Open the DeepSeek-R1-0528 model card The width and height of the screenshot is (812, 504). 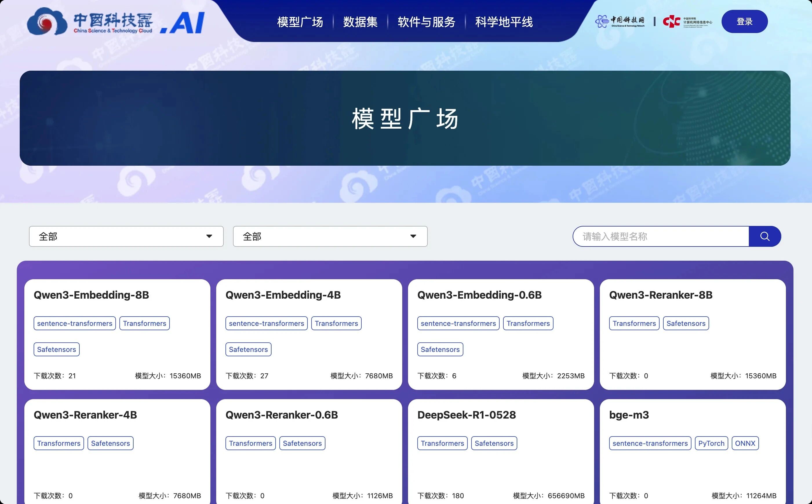[501, 452]
